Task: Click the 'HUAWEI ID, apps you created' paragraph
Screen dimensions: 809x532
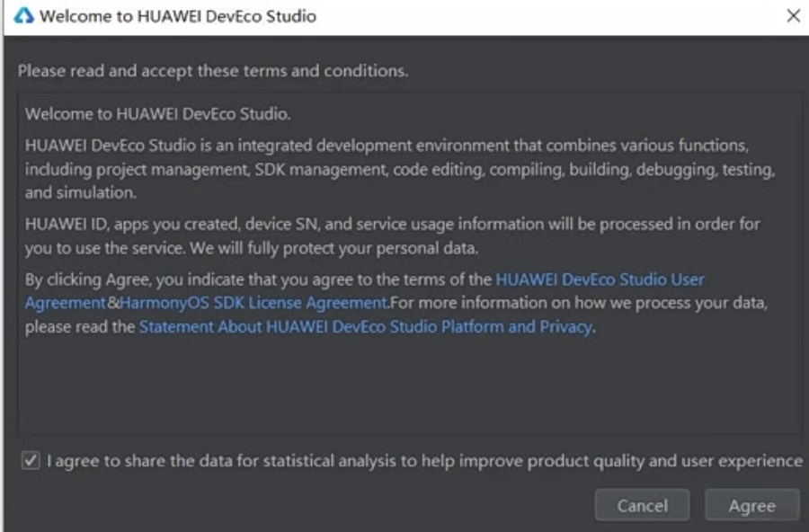Action: 393,235
